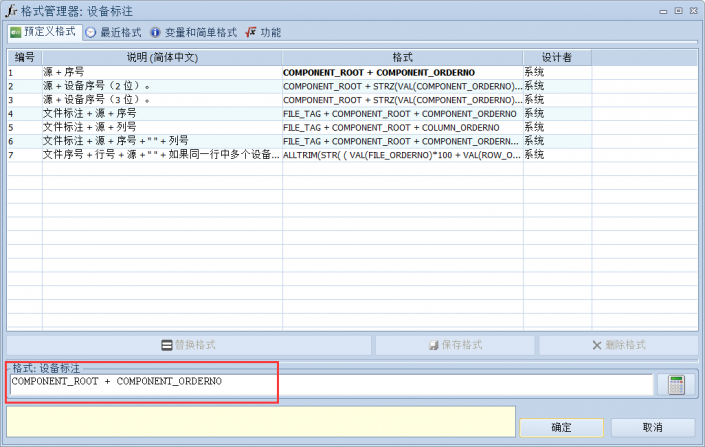The width and height of the screenshot is (705, 447).
Task: Click the 说明 (简体中文) column header
Action: coord(162,58)
